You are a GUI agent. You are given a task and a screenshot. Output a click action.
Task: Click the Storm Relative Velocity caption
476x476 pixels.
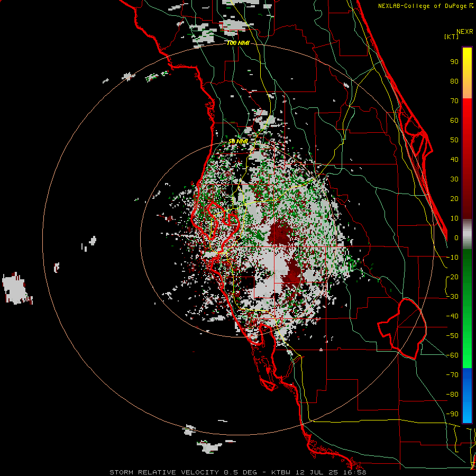pyautogui.click(x=237, y=472)
